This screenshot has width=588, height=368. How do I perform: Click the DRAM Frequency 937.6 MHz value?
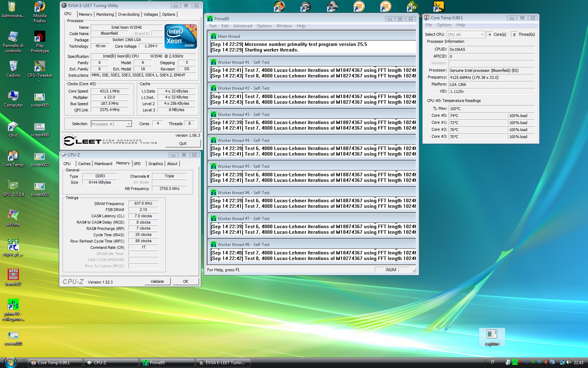click(x=143, y=203)
